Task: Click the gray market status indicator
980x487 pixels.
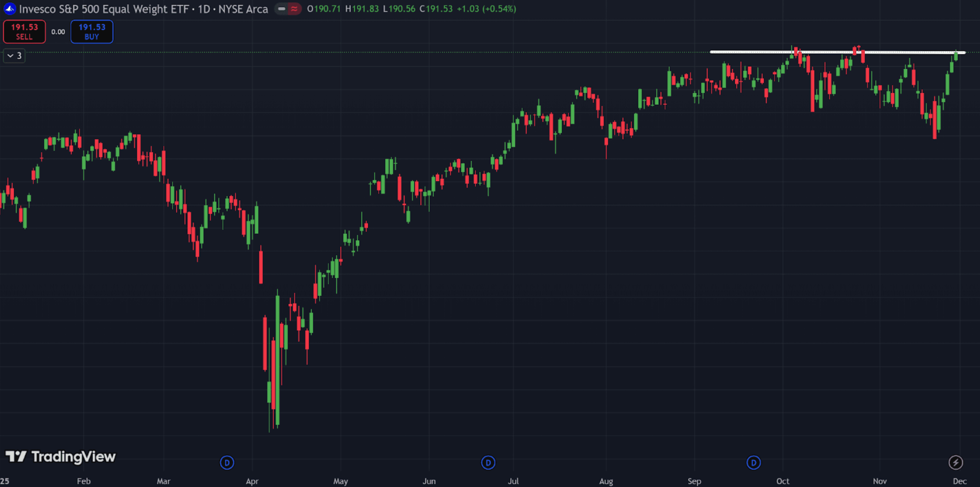Action: click(x=281, y=8)
